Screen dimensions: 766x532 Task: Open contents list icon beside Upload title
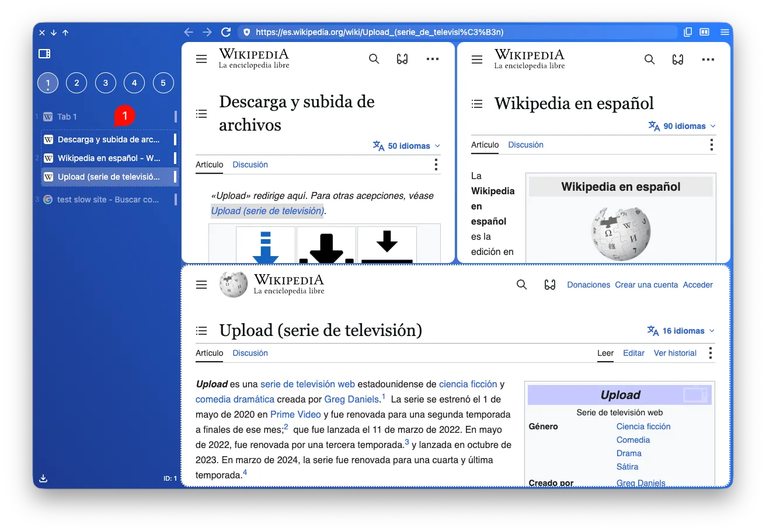coord(201,331)
